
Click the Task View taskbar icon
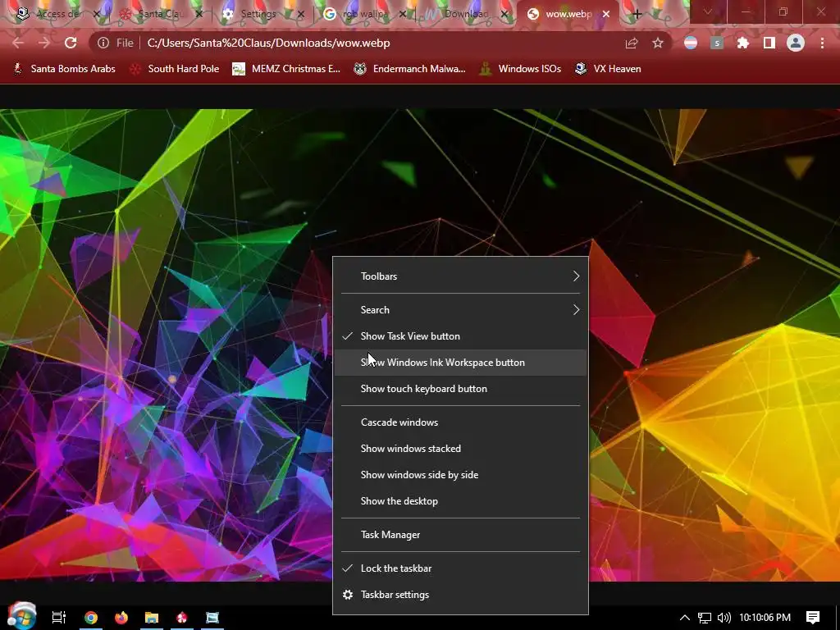coord(59,617)
